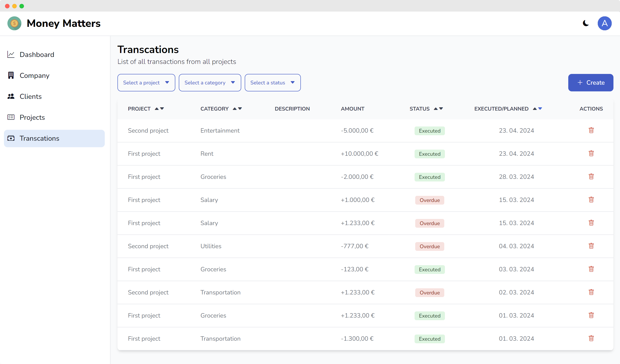Navigate to the Projects page
The width and height of the screenshot is (620, 364).
pos(32,117)
